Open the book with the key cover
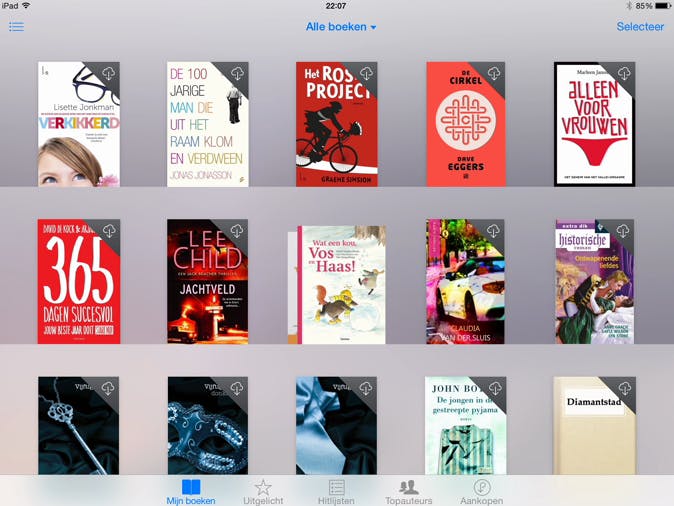Viewport: 674px width, 506px height. click(x=79, y=426)
